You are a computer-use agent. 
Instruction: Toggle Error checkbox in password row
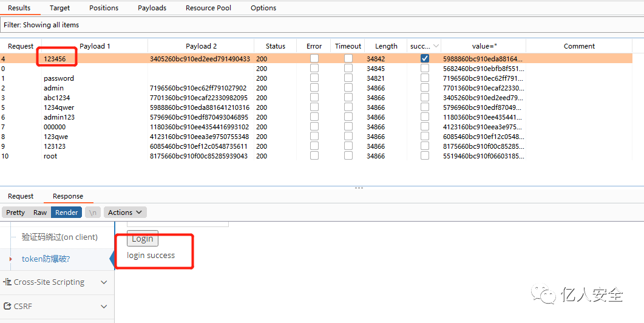point(314,78)
